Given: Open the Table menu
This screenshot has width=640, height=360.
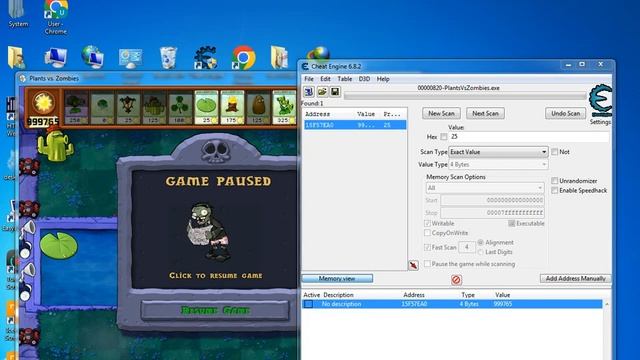Looking at the screenshot, I should pos(344,79).
